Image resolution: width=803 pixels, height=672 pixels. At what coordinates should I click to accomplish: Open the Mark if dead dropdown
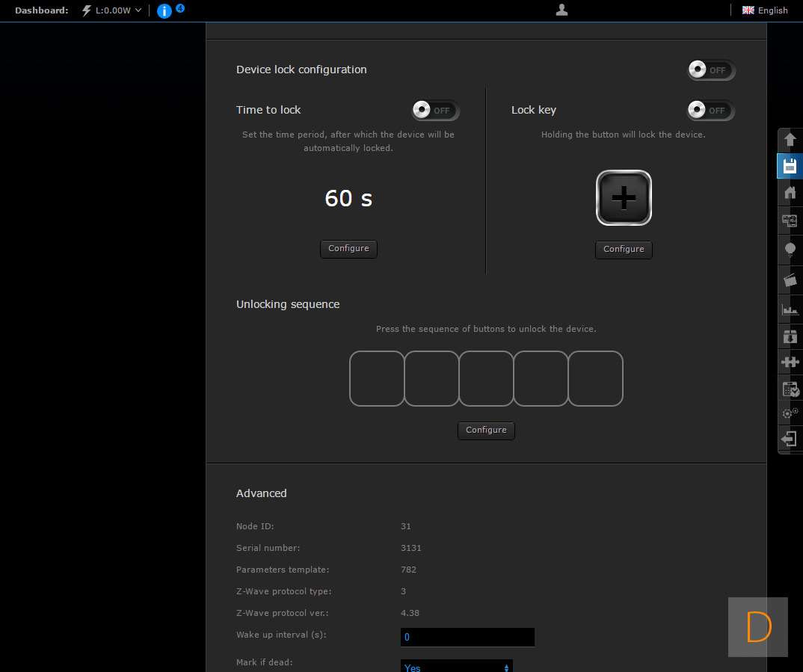tap(456, 667)
